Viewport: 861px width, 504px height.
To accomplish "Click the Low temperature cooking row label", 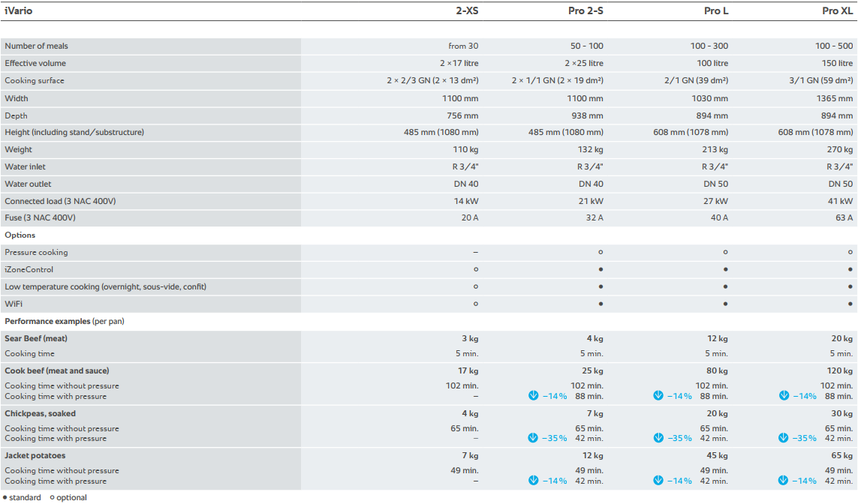I will [x=105, y=287].
